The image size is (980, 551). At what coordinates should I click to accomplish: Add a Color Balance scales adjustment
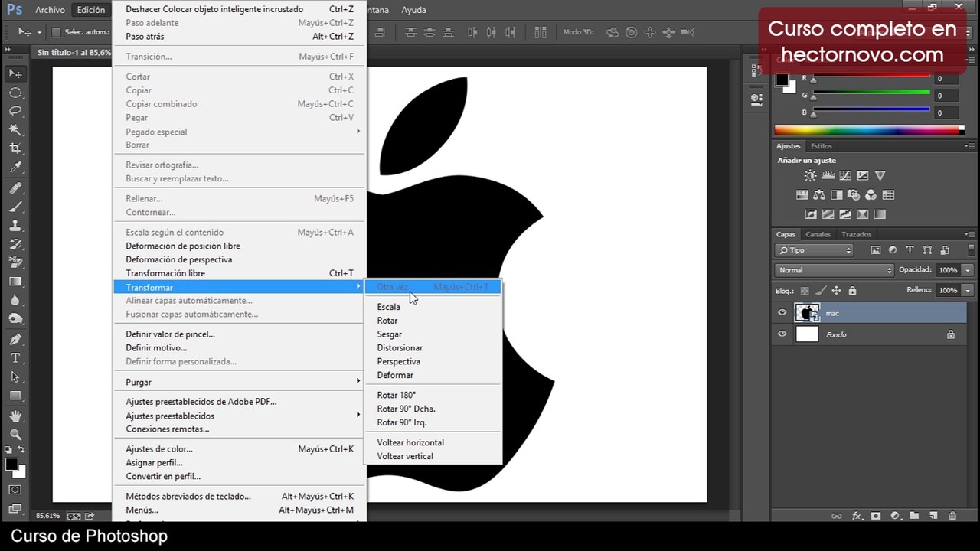point(819,195)
